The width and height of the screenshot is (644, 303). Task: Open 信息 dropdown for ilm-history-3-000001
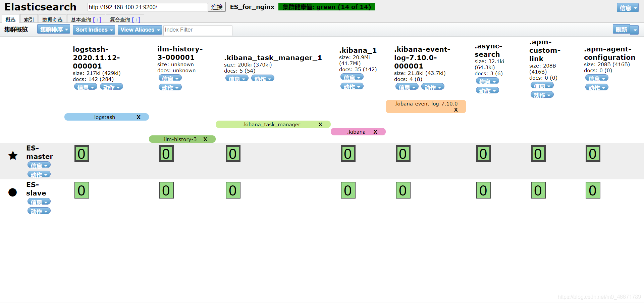click(170, 78)
